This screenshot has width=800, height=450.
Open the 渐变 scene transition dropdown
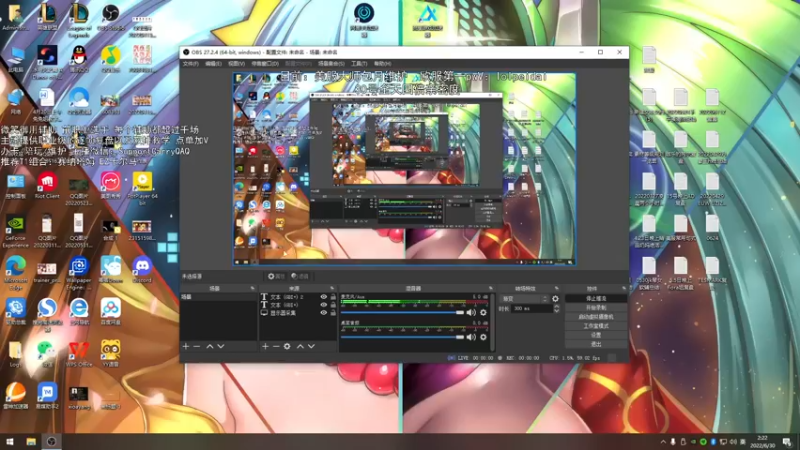pyautogui.click(x=525, y=299)
